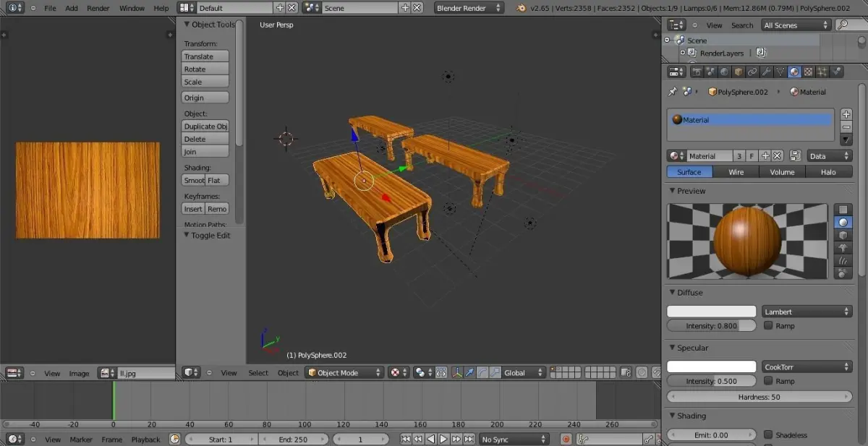Jump to the timeline end frame
This screenshot has width=868, height=446.
coord(469,439)
